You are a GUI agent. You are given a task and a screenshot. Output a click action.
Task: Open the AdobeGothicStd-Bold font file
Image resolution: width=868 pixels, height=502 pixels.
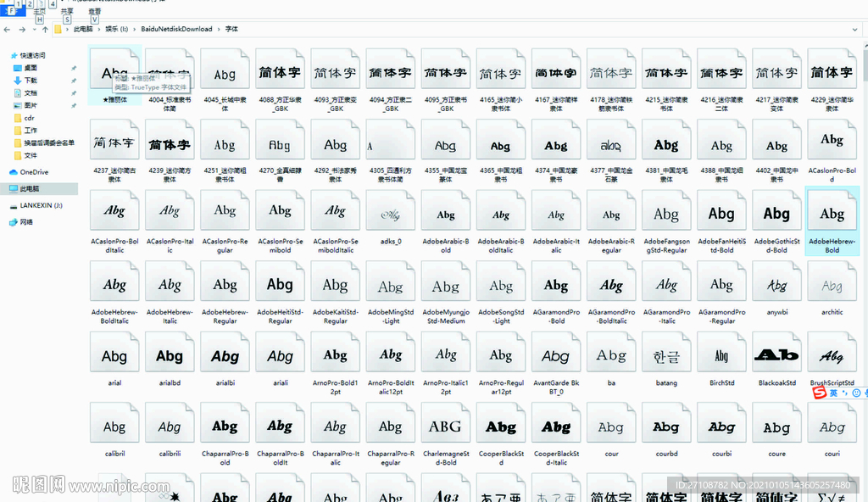click(x=776, y=220)
